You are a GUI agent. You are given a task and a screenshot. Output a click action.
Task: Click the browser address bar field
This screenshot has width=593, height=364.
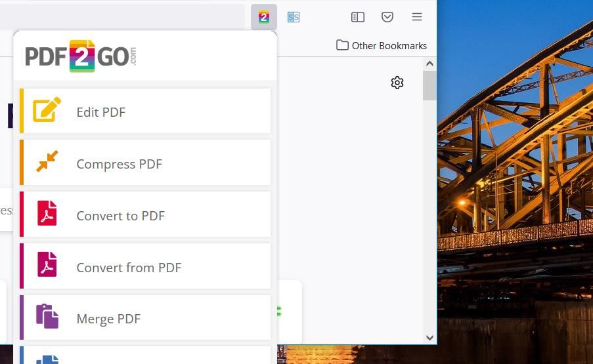click(x=122, y=17)
